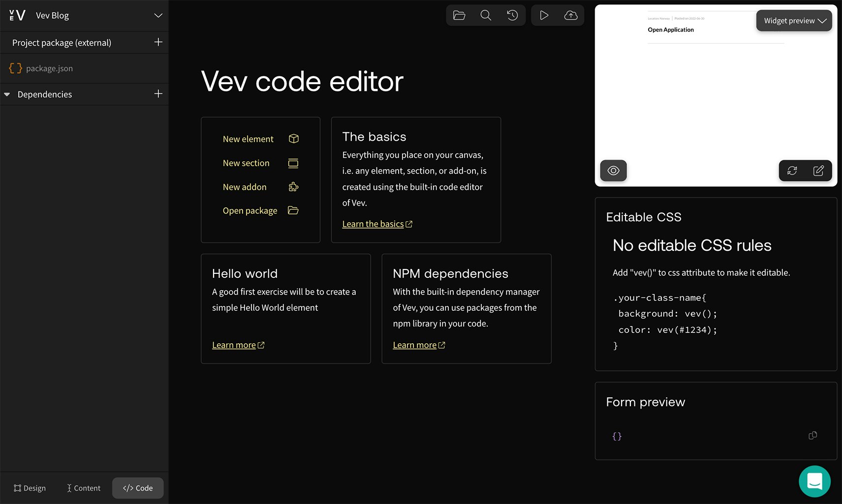Copy the Form preview JSON
Viewport: 842px width, 504px height.
pyautogui.click(x=812, y=436)
